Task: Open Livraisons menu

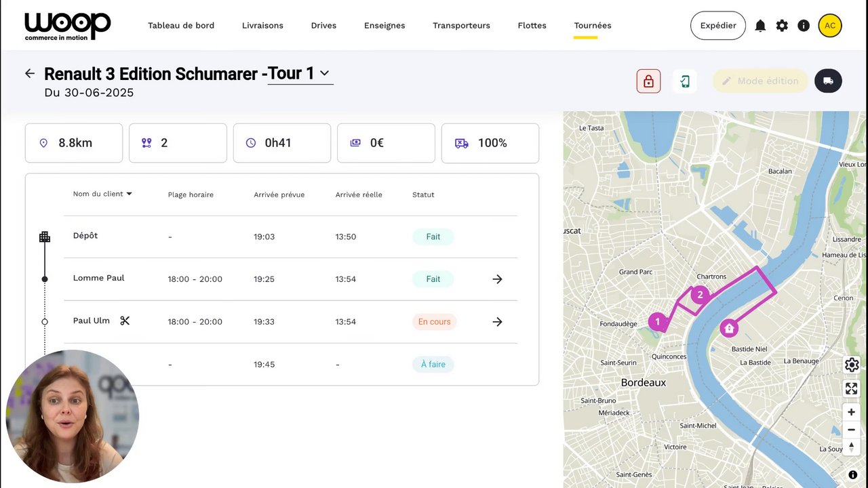Action: pos(262,26)
